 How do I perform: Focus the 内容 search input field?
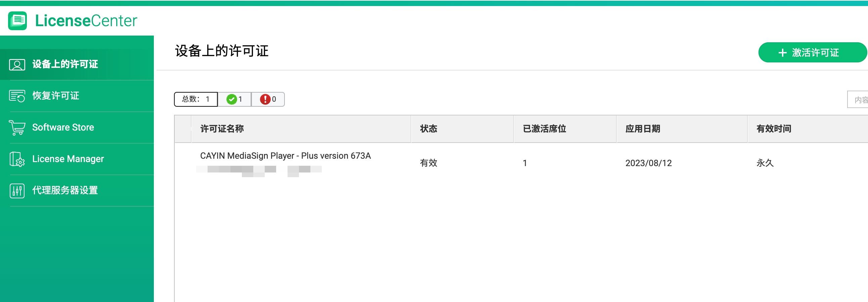(858, 100)
